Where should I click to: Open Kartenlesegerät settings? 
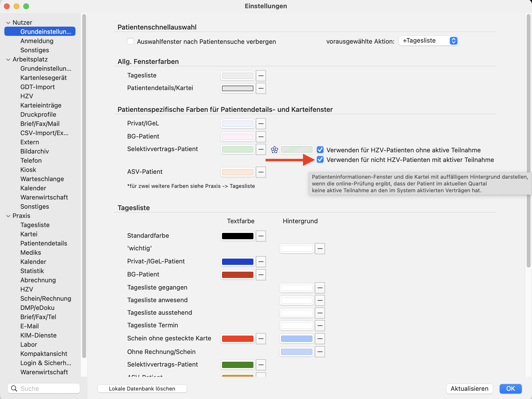44,78
